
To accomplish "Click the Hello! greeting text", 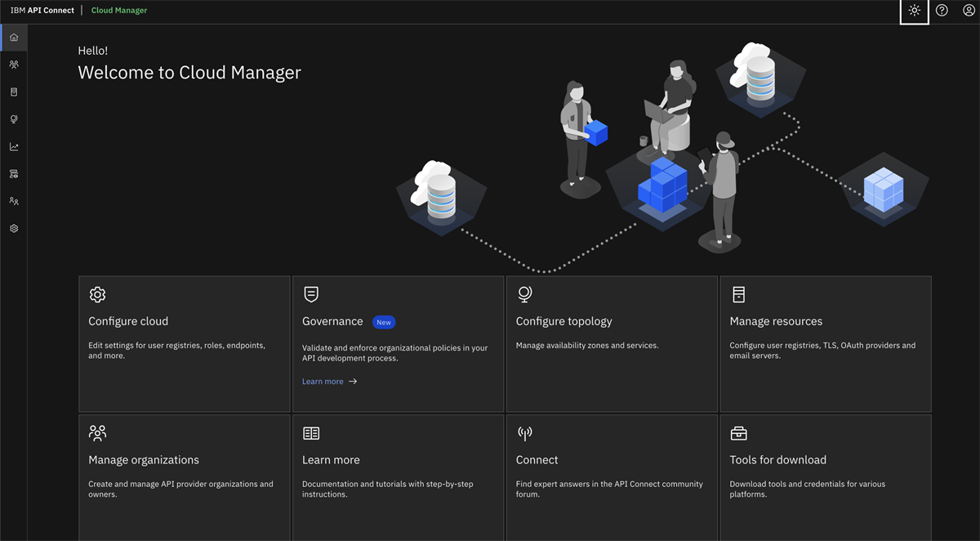I will [x=93, y=51].
